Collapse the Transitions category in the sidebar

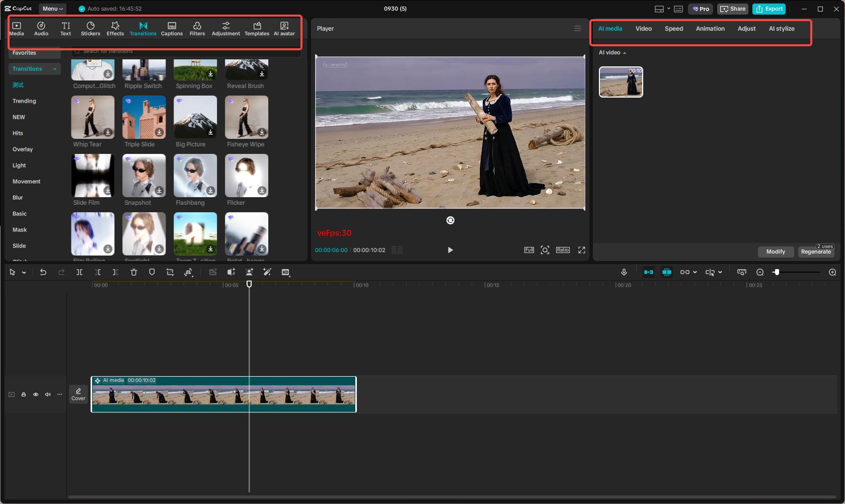54,69
